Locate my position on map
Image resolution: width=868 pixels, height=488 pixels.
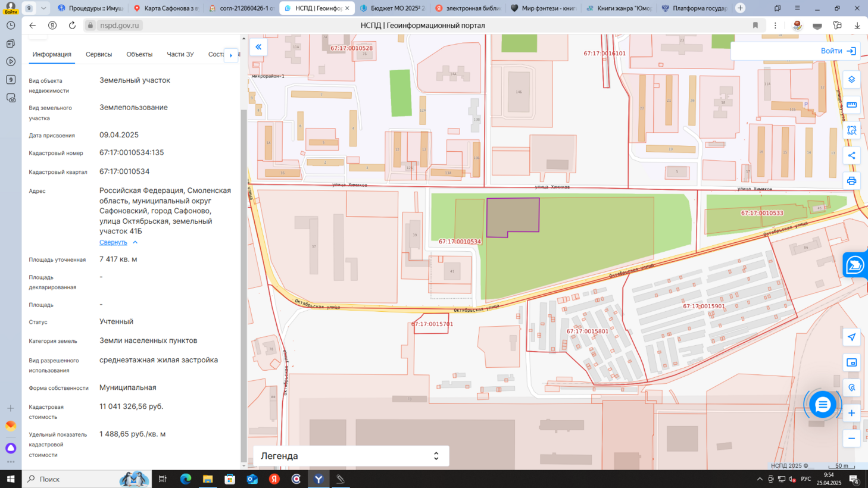[x=851, y=337]
